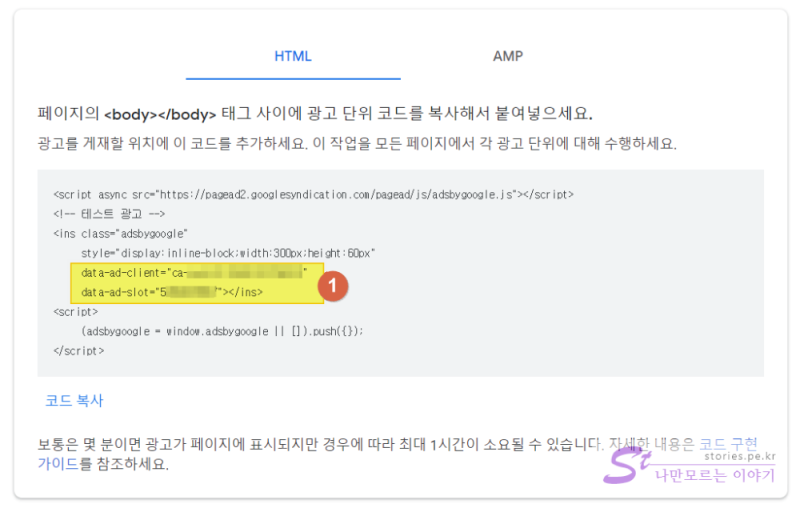
Task: Click the script async src line of code
Action: click(x=313, y=194)
